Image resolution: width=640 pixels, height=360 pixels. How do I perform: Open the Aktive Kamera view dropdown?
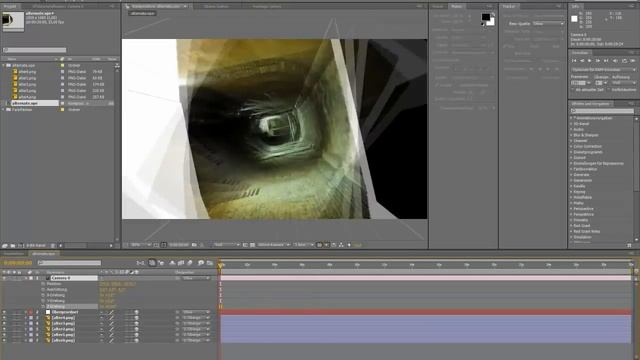pos(273,245)
